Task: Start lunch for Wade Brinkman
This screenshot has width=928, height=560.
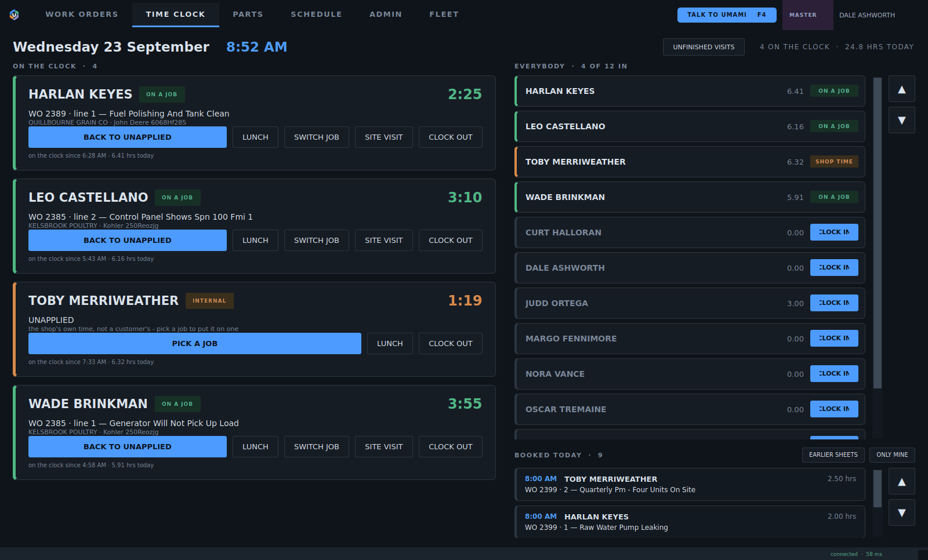Action: pos(255,447)
